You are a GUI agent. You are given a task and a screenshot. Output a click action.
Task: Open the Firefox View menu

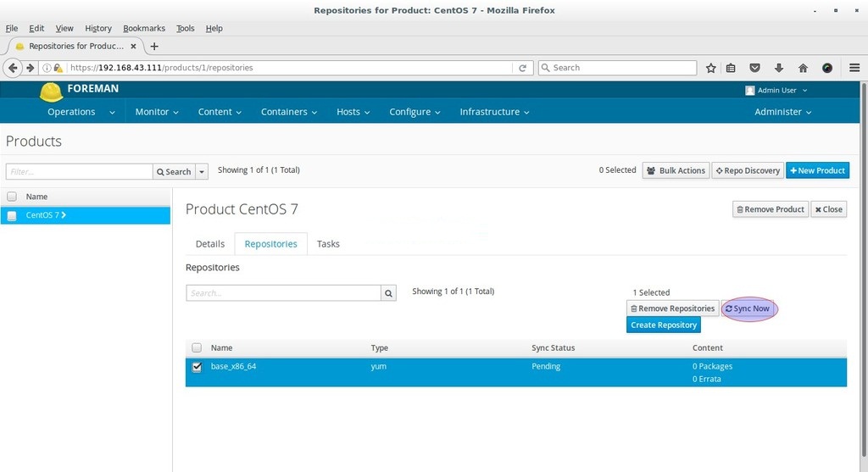(64, 28)
